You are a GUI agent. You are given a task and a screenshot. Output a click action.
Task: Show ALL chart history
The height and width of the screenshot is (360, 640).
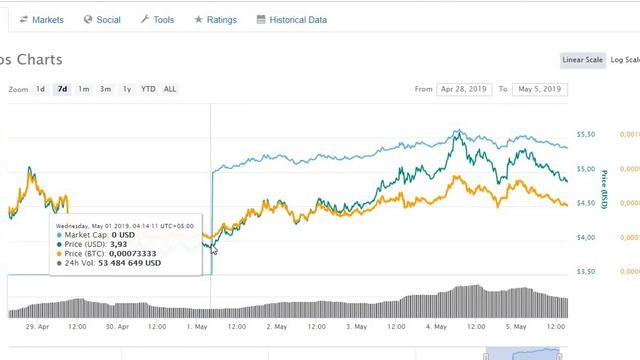coord(170,89)
